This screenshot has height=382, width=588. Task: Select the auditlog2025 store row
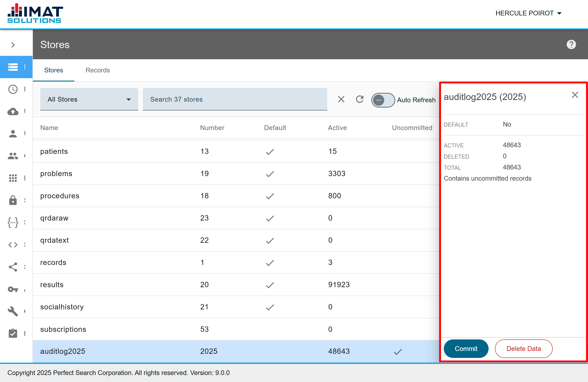(236, 351)
